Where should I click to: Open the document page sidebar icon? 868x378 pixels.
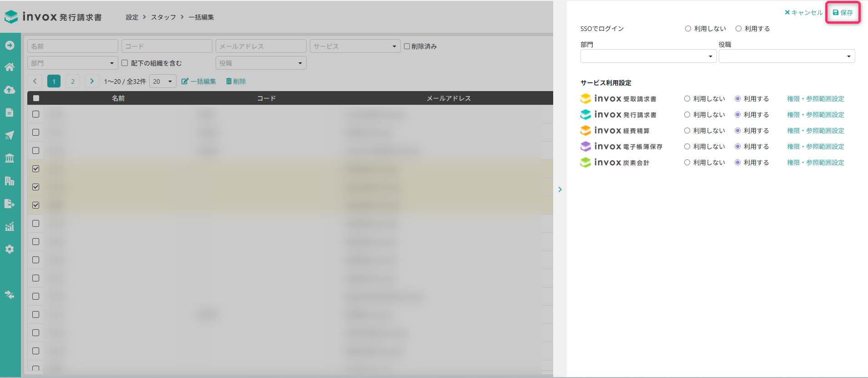10,112
